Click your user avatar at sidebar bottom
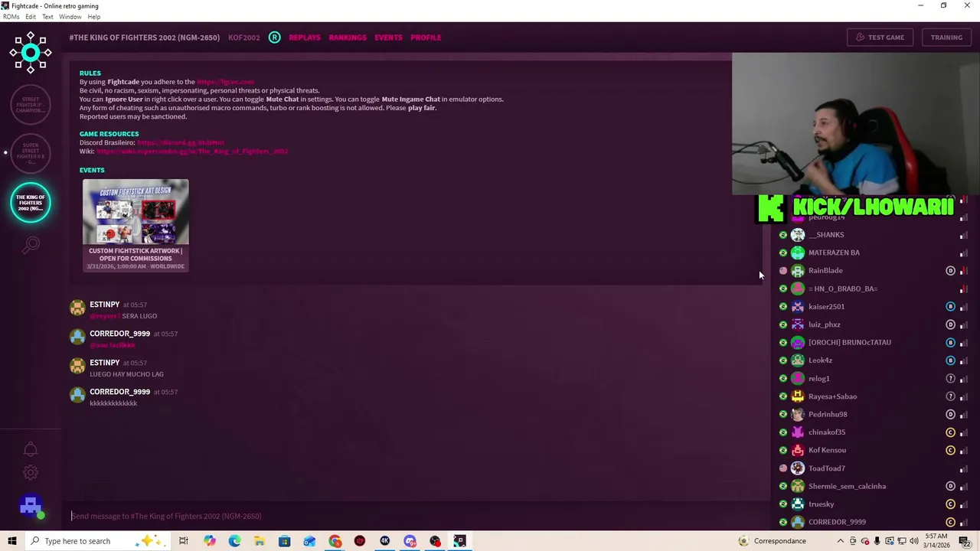The height and width of the screenshot is (551, 980). click(31, 506)
